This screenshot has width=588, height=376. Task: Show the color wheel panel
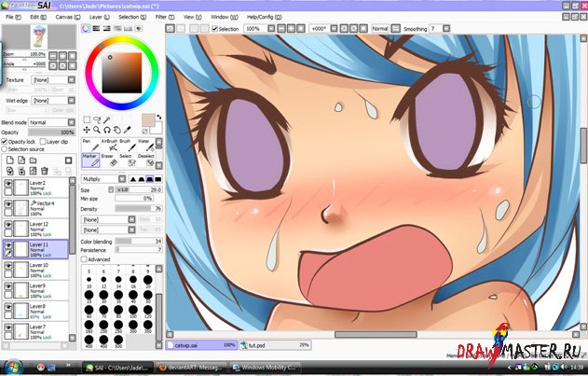(x=86, y=28)
